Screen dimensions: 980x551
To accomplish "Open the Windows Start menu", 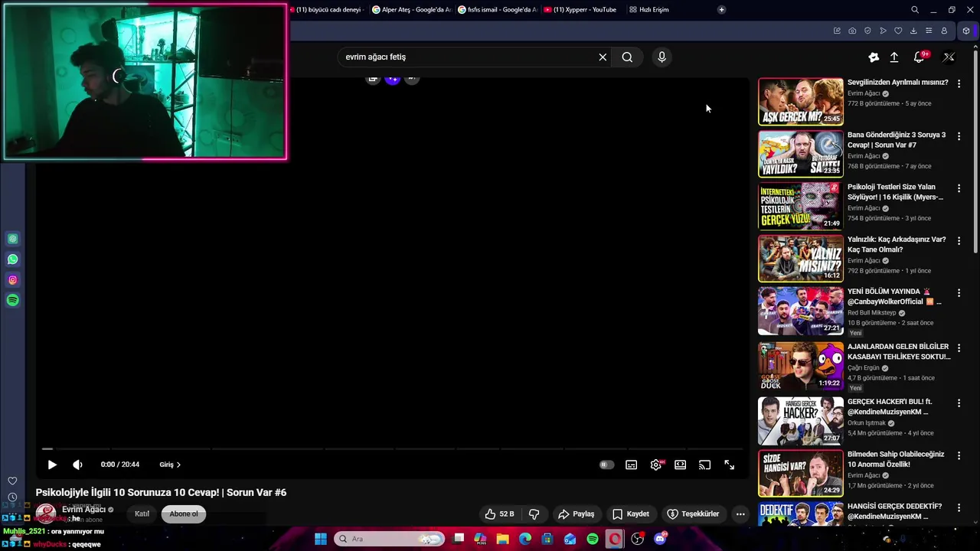I will pyautogui.click(x=321, y=539).
